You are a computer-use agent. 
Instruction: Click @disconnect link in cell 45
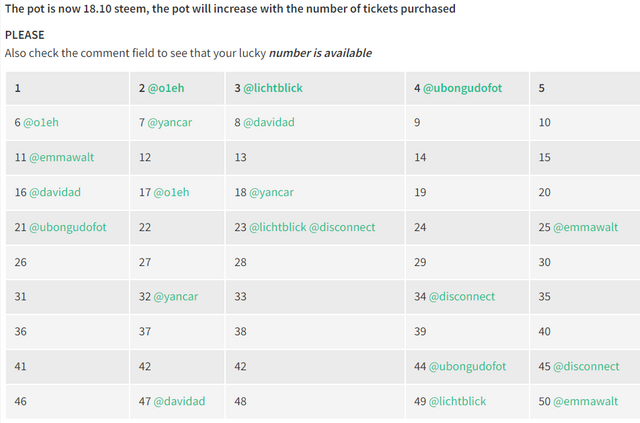click(x=586, y=367)
